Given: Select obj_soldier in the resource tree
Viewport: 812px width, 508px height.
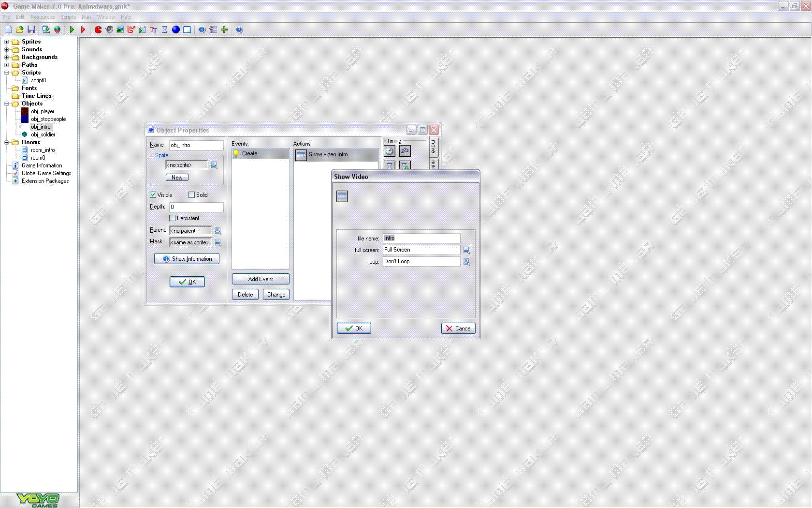Looking at the screenshot, I should [x=43, y=134].
